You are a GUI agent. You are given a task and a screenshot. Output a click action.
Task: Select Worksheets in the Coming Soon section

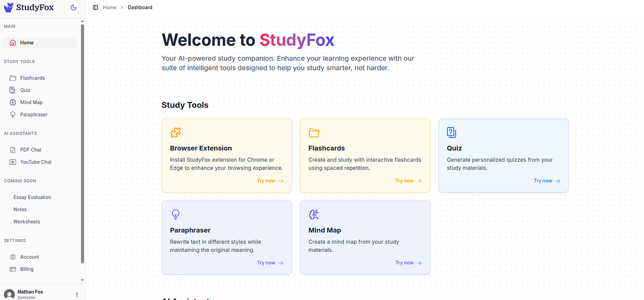click(x=27, y=221)
